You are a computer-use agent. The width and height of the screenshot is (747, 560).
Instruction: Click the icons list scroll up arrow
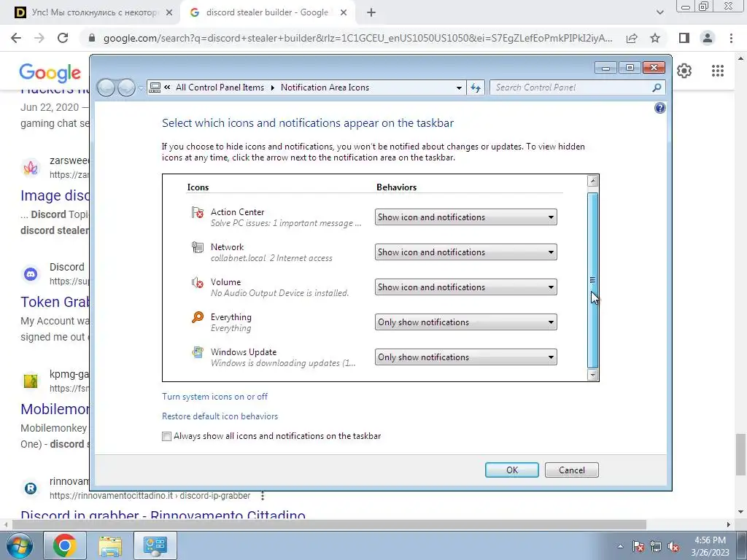pos(592,181)
